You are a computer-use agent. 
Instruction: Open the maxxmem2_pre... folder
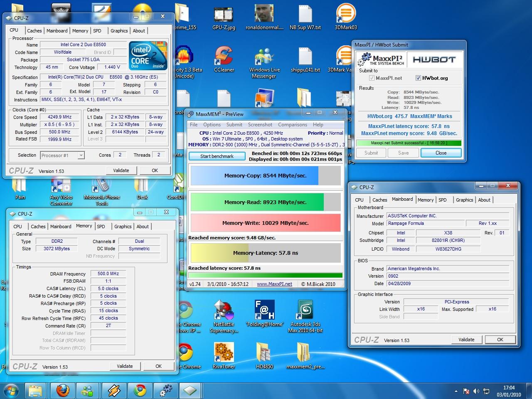(305, 356)
